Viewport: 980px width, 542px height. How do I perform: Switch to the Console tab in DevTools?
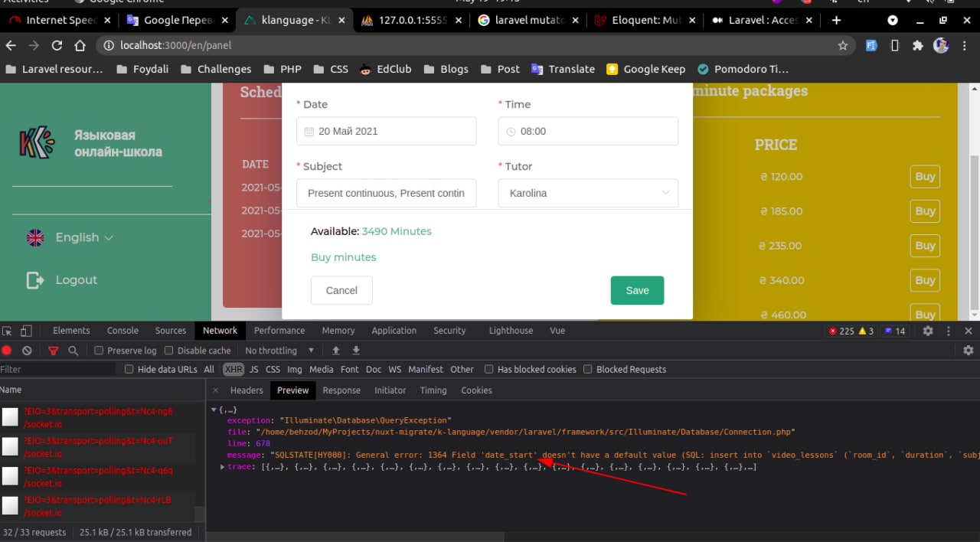tap(122, 331)
